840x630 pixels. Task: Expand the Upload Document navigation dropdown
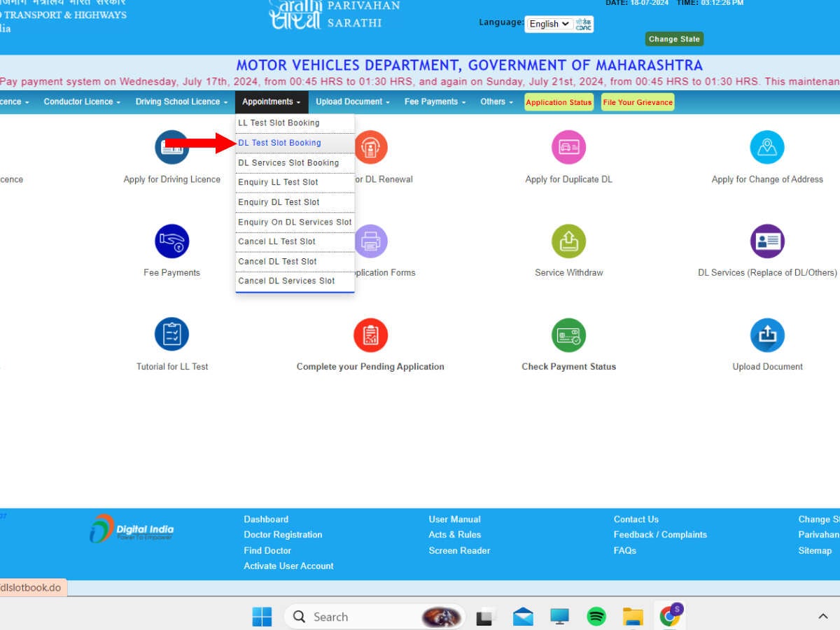[353, 102]
